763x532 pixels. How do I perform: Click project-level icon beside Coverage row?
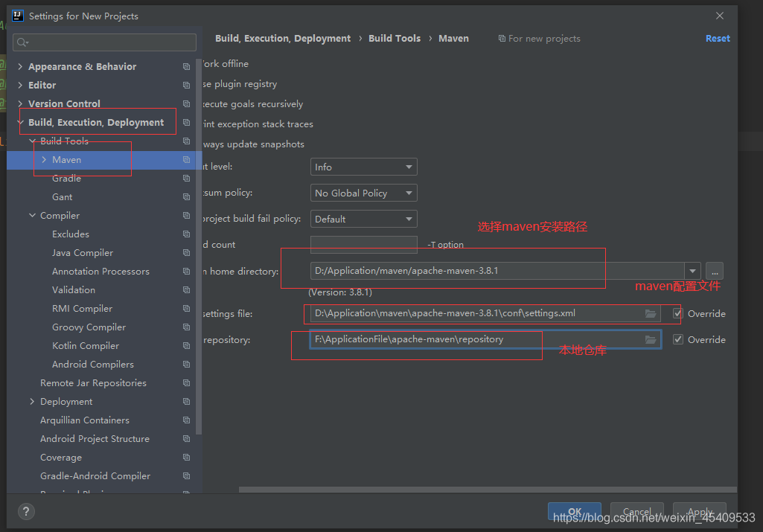pos(186,458)
